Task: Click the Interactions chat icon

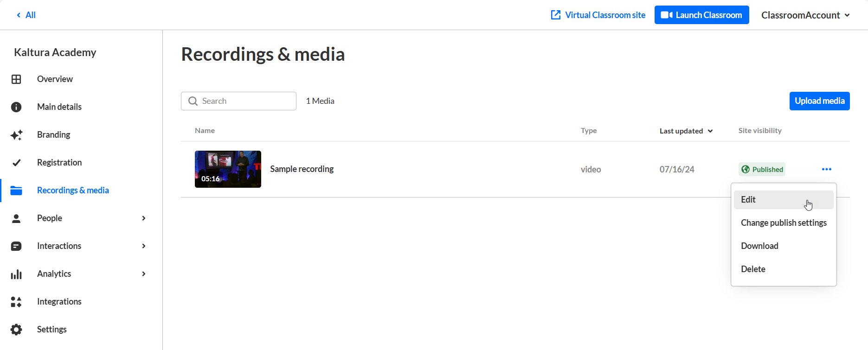Action: [16, 246]
